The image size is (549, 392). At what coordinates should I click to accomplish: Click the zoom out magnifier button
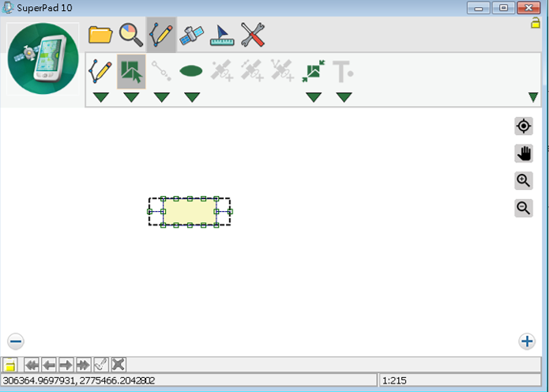pyautogui.click(x=524, y=208)
